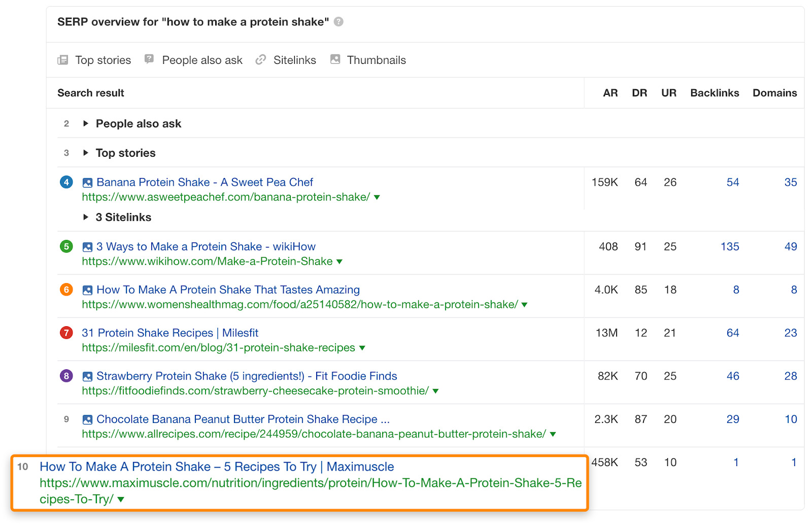Expand the Top stories row
Image resolution: width=812 pixels, height=526 pixels.
(86, 153)
